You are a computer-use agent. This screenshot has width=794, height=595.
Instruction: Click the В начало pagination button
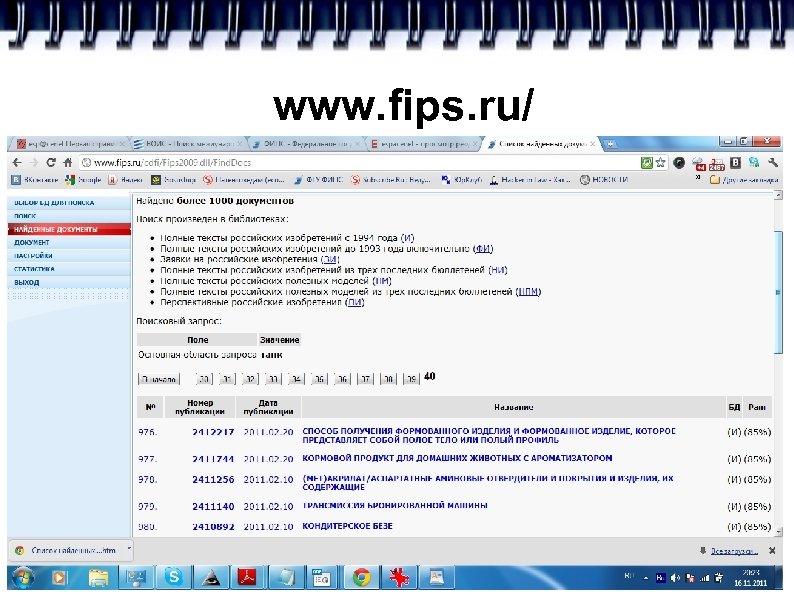pyautogui.click(x=158, y=379)
